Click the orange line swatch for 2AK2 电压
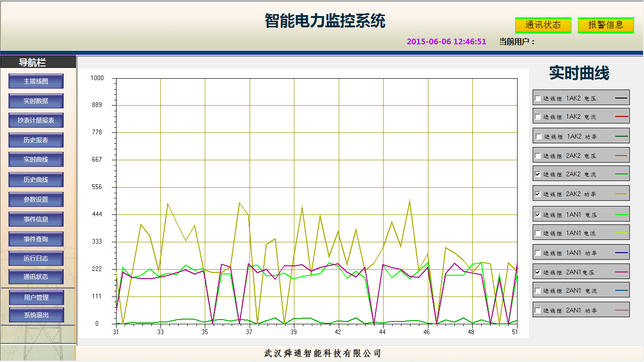Viewport: 644px width, 362px height. [x=621, y=156]
